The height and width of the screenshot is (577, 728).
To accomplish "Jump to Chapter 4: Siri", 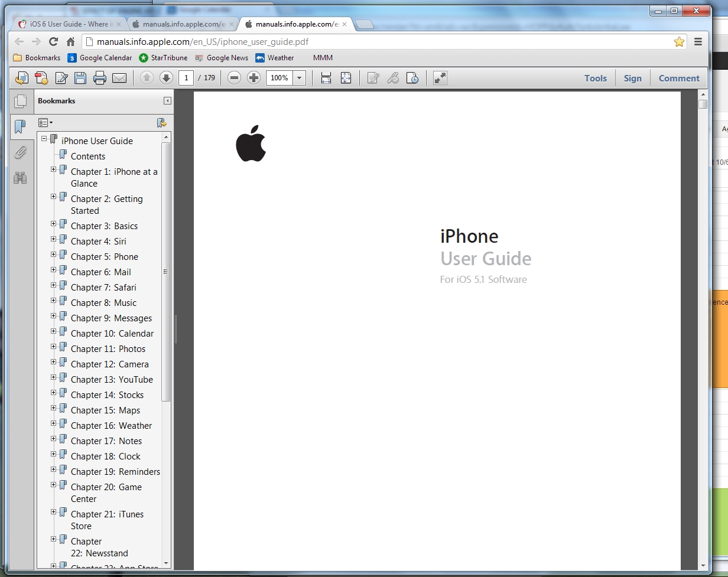I will [x=99, y=242].
